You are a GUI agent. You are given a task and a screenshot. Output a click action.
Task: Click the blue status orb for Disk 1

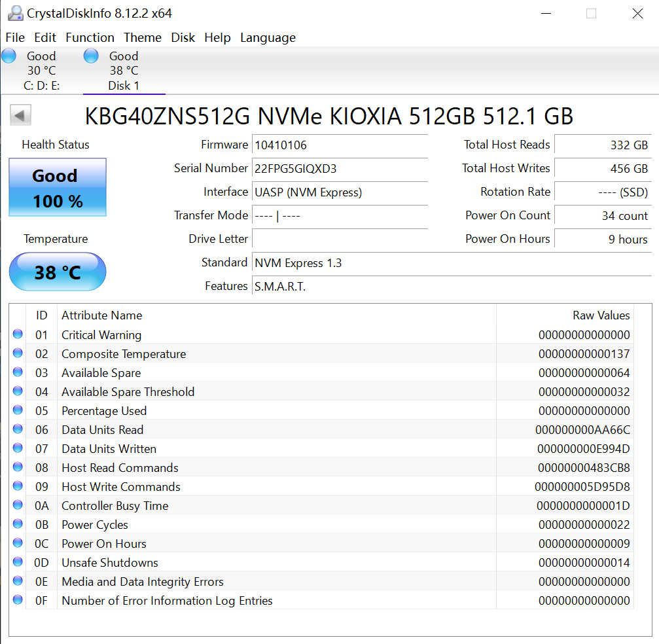pyautogui.click(x=91, y=56)
